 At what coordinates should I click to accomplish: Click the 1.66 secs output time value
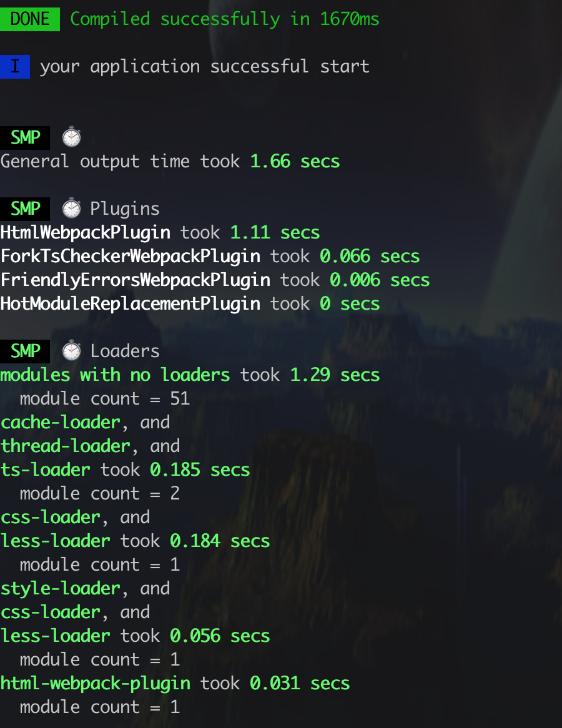tap(295, 161)
